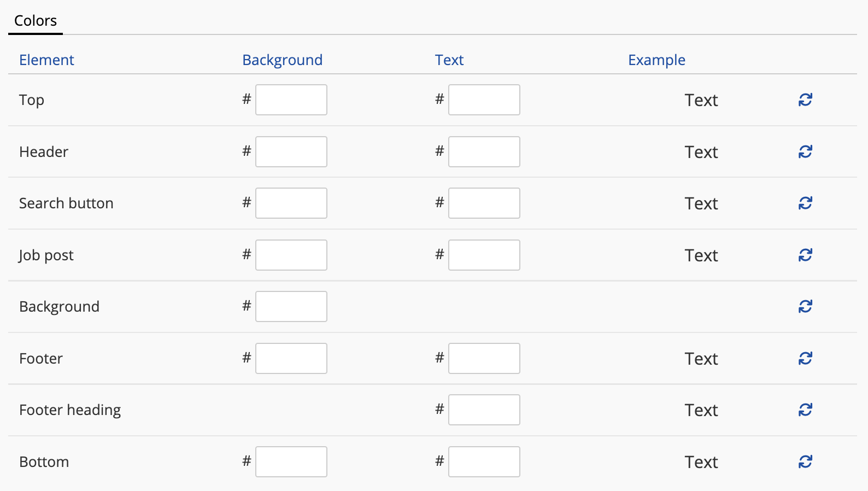The height and width of the screenshot is (491, 868).
Task: Click the Footer heading text color input
Action: (484, 410)
